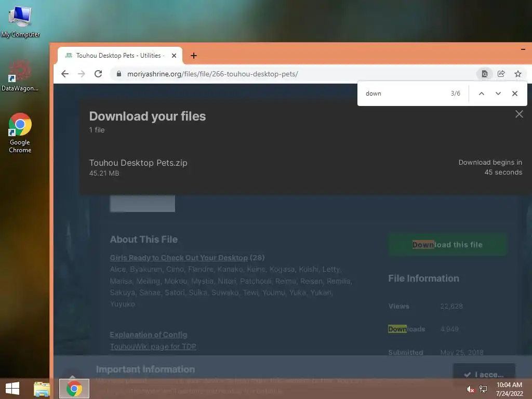Click the forward navigation arrow
Image resolution: width=532 pixels, height=399 pixels.
82,74
